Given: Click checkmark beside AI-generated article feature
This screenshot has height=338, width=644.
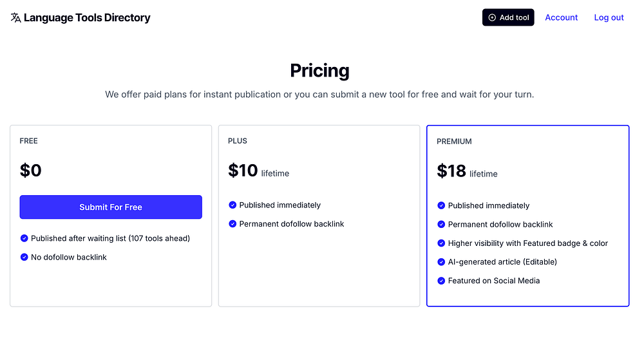Looking at the screenshot, I should (441, 262).
